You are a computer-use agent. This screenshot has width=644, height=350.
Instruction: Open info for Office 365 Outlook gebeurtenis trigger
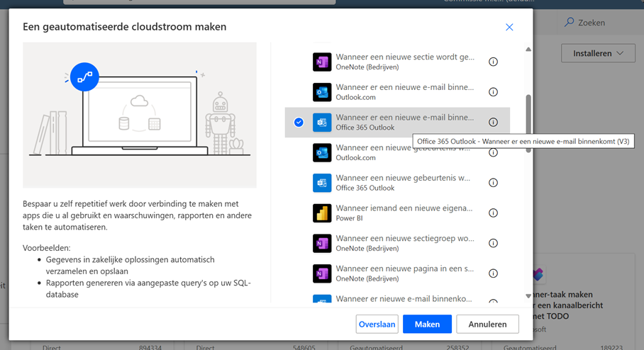click(x=493, y=183)
